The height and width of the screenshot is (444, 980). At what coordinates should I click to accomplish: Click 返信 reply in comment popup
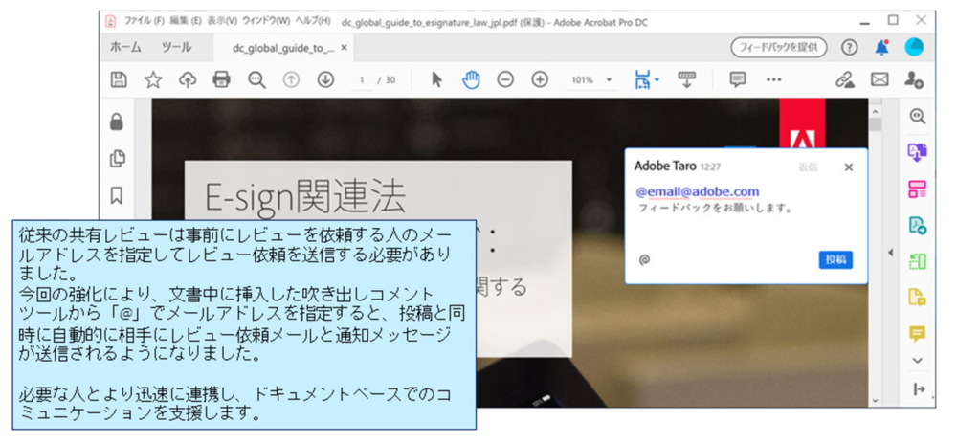click(808, 166)
